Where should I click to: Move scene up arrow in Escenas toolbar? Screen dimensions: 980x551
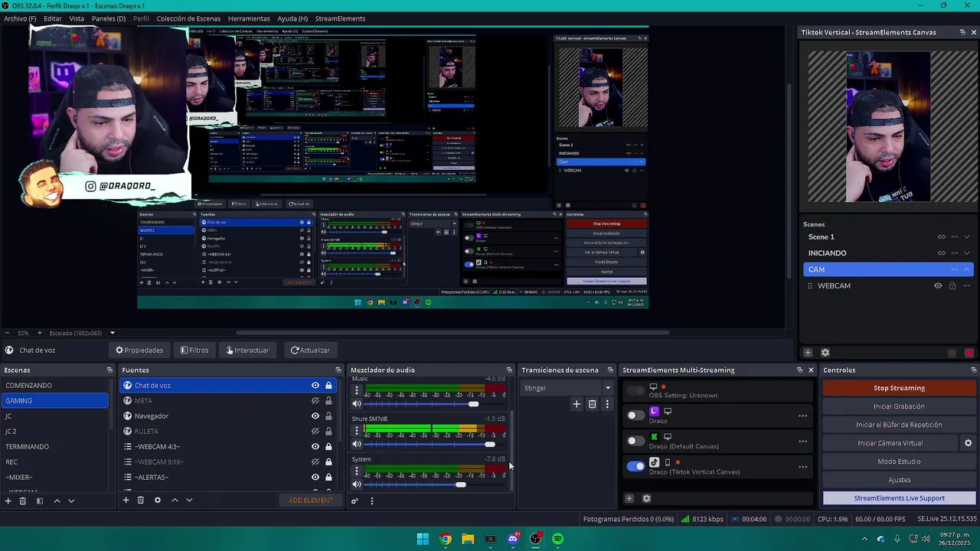pyautogui.click(x=57, y=500)
